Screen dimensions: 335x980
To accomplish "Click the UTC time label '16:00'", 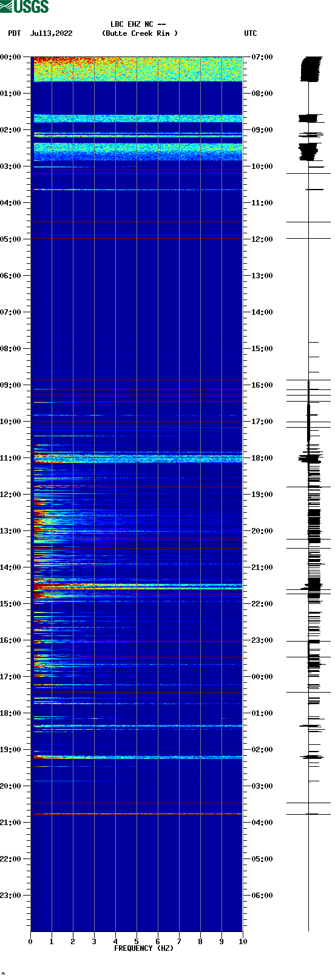I will (262, 385).
